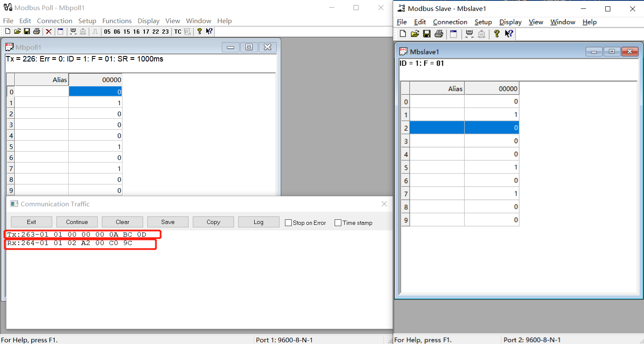Open the Display menu in Modbus Poll
The height and width of the screenshot is (344, 644).
coord(149,21)
